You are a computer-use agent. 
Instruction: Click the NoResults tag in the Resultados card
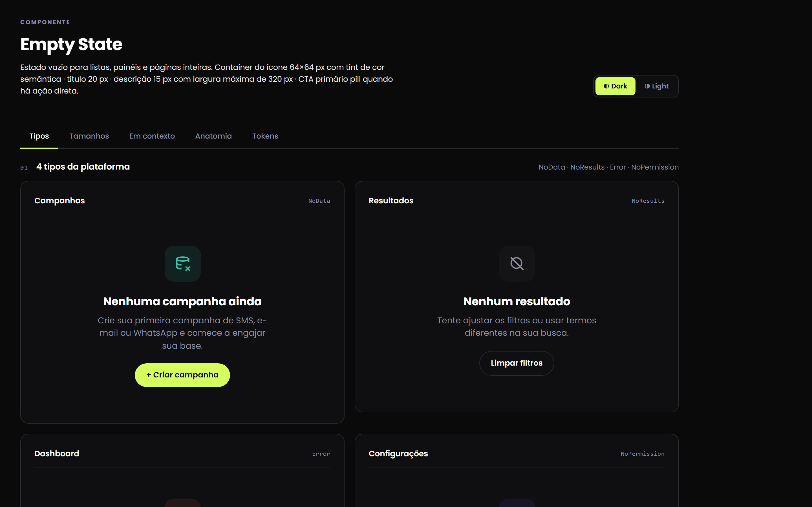click(x=648, y=201)
